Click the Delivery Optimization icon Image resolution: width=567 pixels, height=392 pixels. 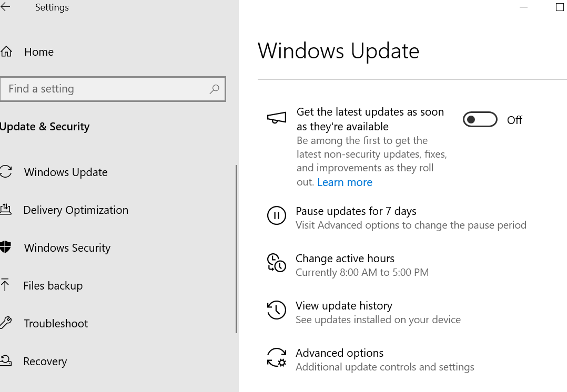pyautogui.click(x=6, y=210)
